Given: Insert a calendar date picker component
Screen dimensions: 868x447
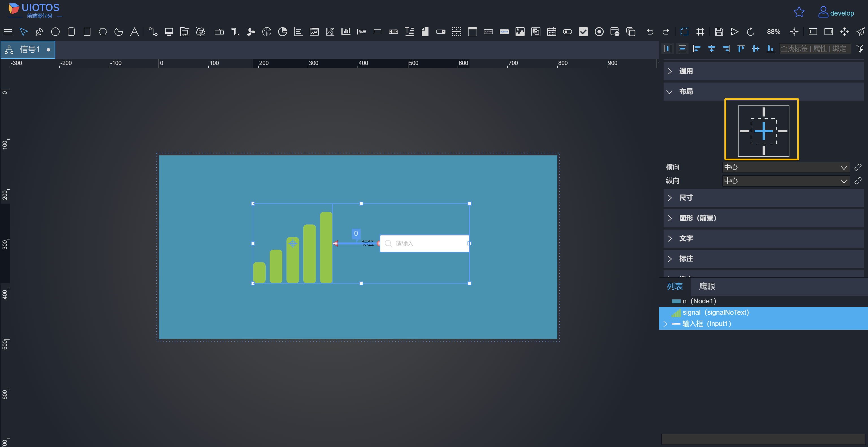Looking at the screenshot, I should coord(552,32).
